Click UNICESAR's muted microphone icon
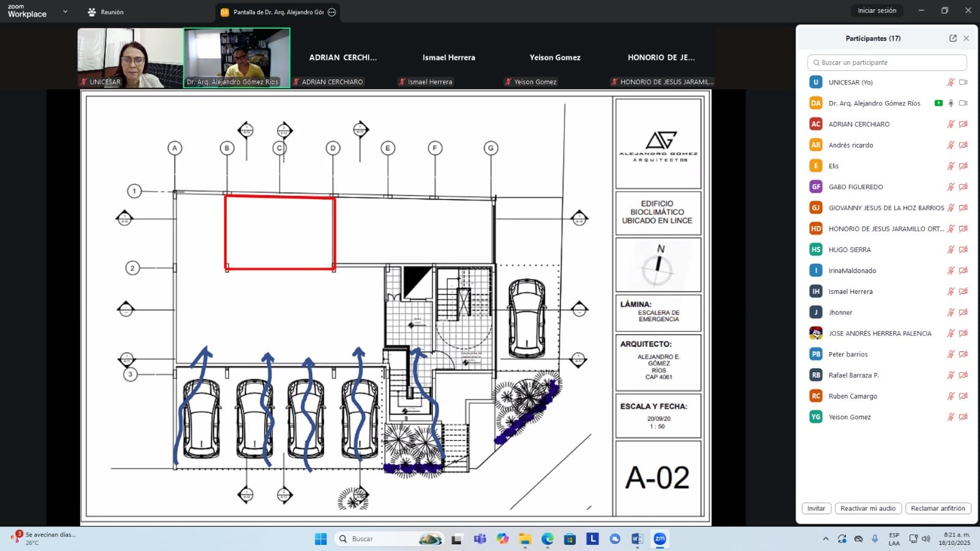Viewport: 980px width, 551px height. coord(951,82)
